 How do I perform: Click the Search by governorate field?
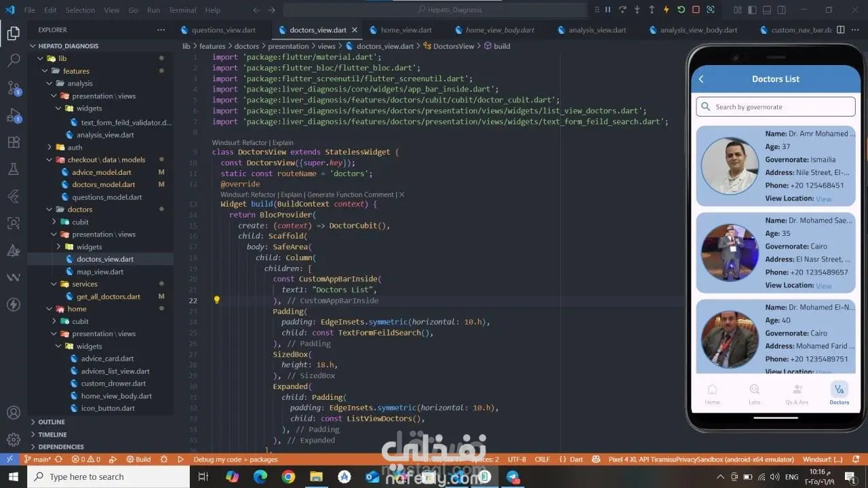[x=776, y=107]
